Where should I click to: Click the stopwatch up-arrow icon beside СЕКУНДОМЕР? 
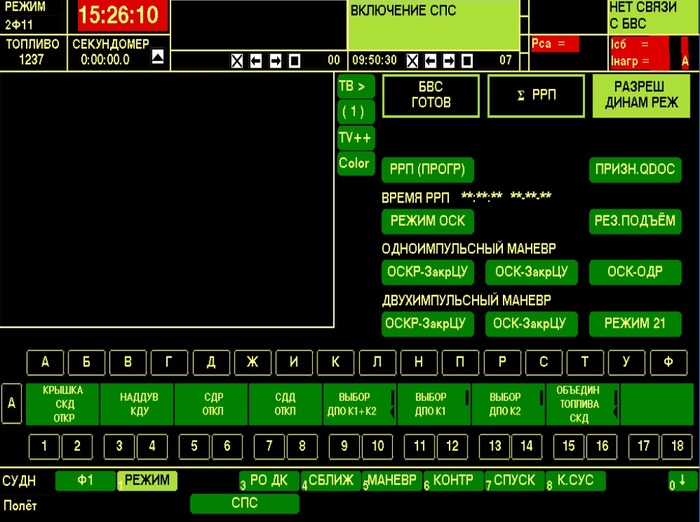tap(158, 58)
